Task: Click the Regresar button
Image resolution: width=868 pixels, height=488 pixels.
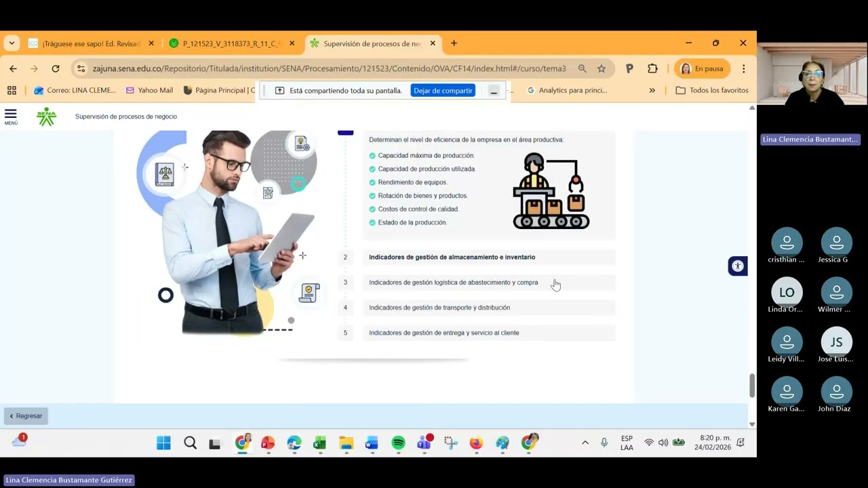Action: click(26, 416)
